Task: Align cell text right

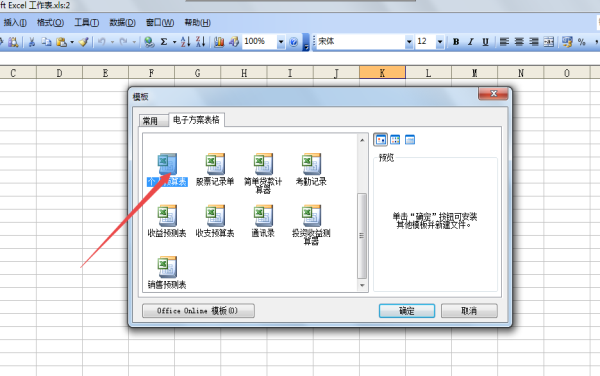Action: (x=534, y=42)
